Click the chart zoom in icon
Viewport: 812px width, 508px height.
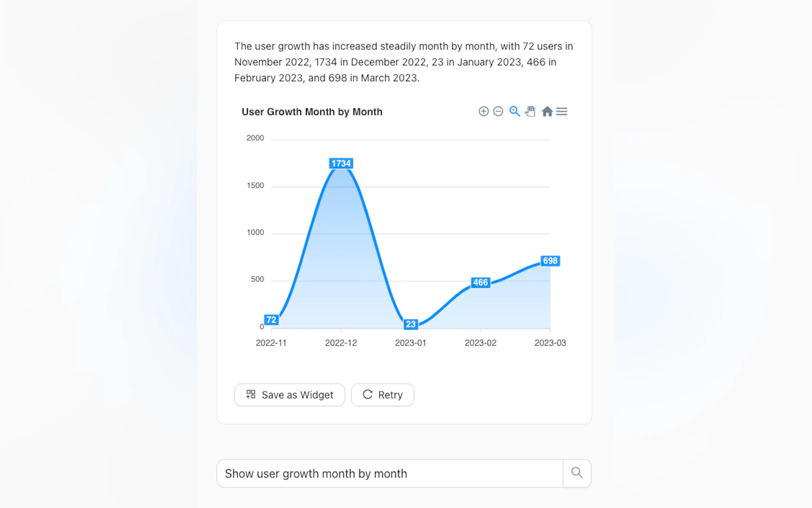pyautogui.click(x=483, y=111)
